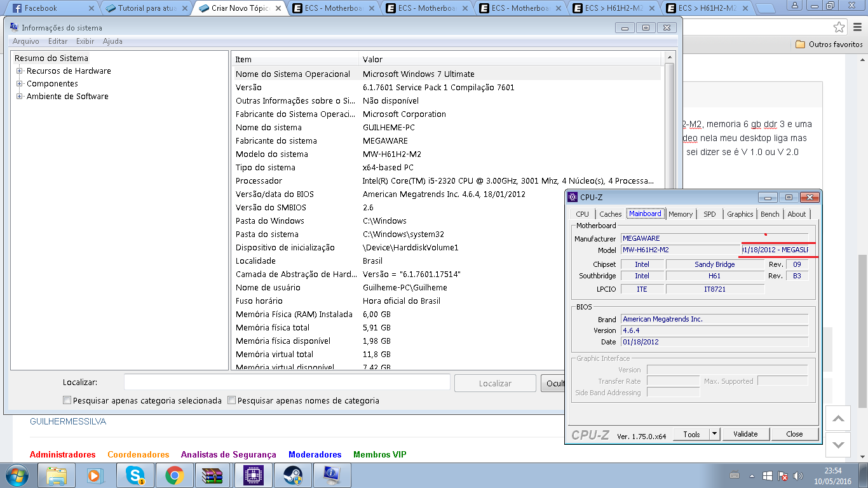Open the Windows Start menu
The height and width of the screenshot is (488, 868).
[x=17, y=475]
